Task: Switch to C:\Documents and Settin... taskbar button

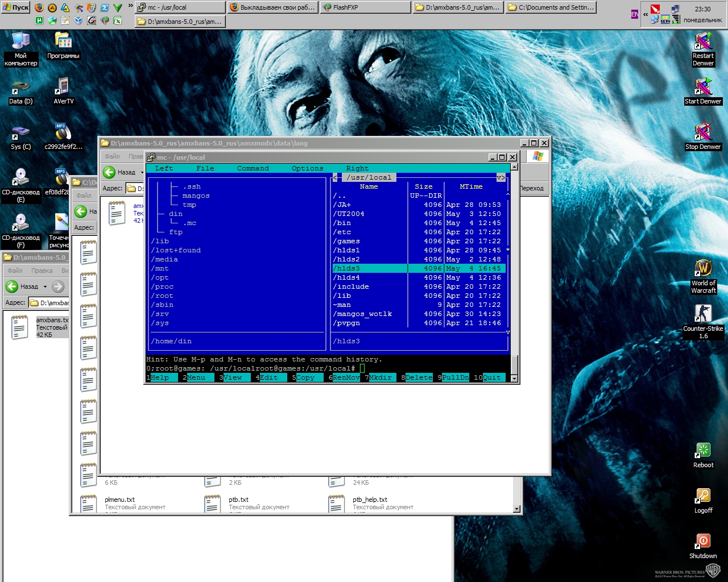Action: tap(551, 7)
